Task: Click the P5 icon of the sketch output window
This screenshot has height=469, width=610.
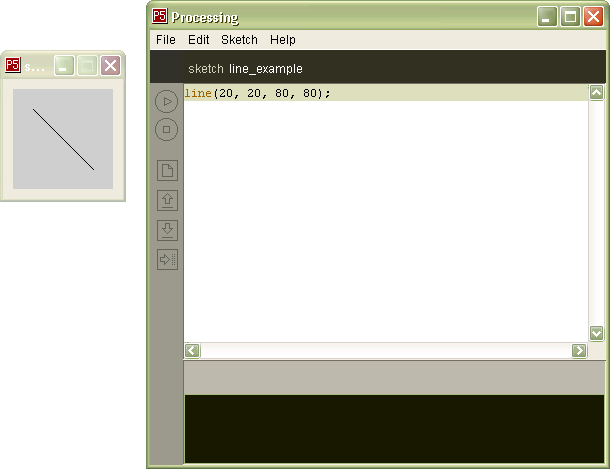Action: click(13, 65)
